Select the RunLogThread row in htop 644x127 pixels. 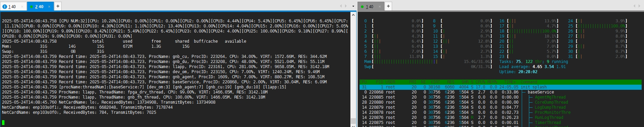click(500, 118)
